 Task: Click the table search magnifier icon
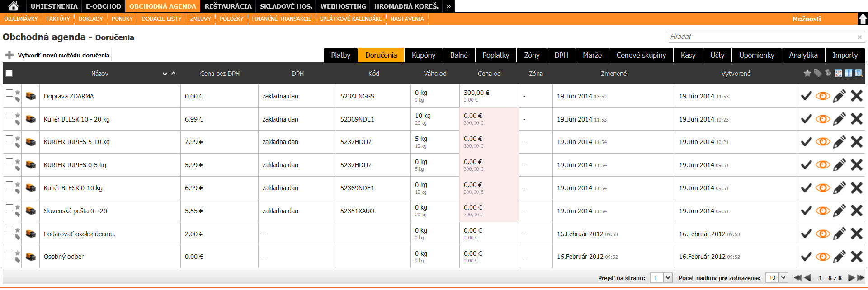pyautogui.click(x=859, y=73)
